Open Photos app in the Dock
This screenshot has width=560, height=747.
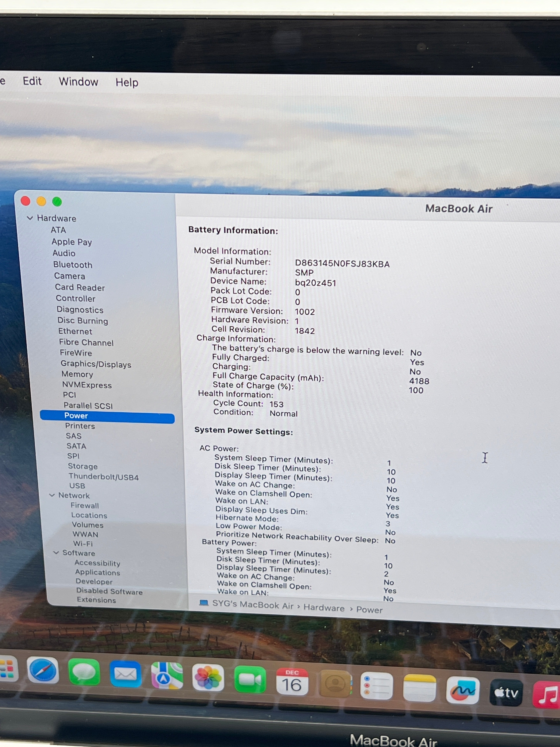208,678
